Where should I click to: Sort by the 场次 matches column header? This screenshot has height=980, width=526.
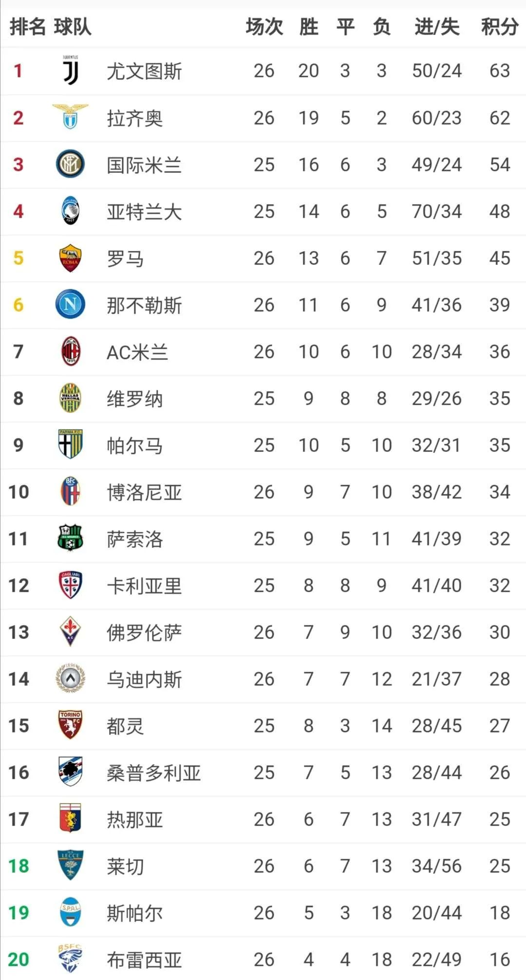pyautogui.click(x=264, y=26)
